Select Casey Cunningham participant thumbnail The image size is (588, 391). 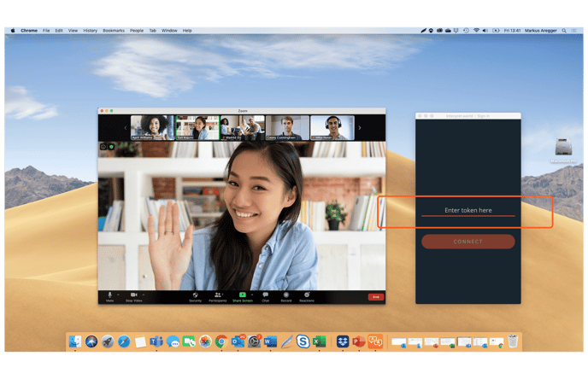(287, 128)
